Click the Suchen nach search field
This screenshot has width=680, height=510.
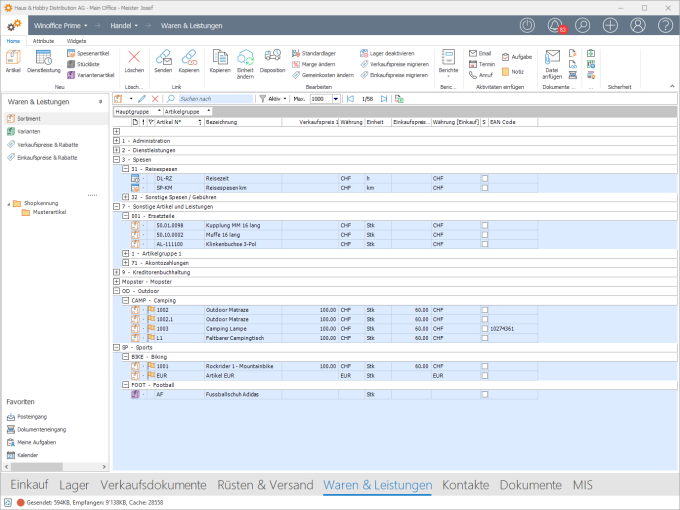(x=213, y=99)
